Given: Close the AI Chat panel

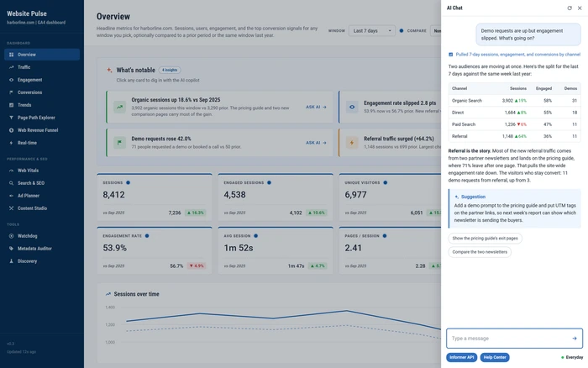Looking at the screenshot, I should click(580, 8).
